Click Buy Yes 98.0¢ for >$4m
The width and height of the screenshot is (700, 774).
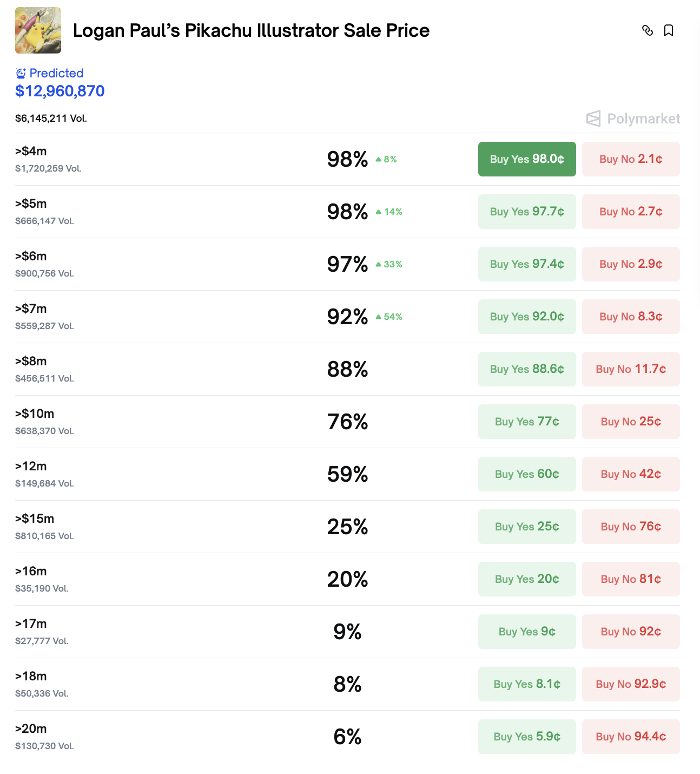click(527, 159)
